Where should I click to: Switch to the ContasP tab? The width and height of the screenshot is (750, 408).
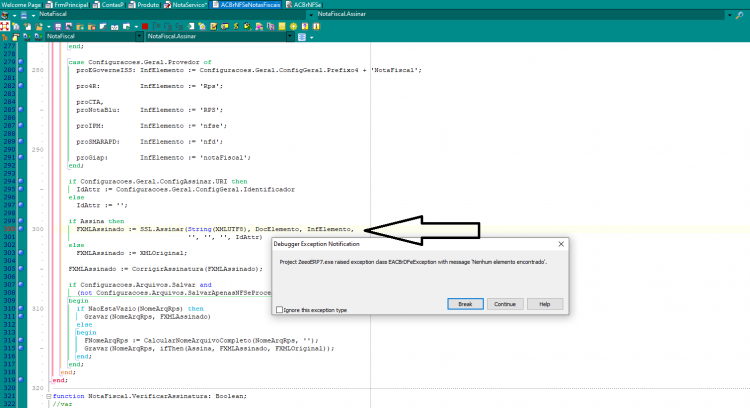[109, 4]
